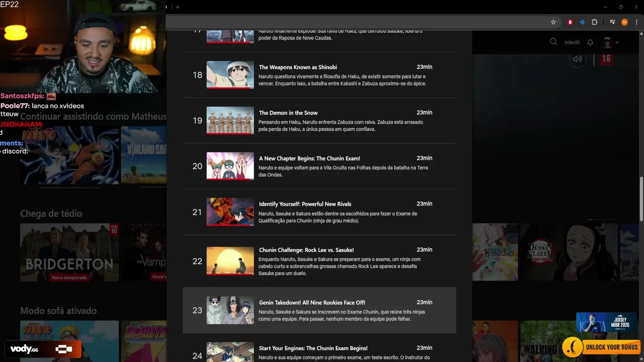Screen dimensions: 644x362
Task: Open the One Piece card
Action: [x=495, y=252]
